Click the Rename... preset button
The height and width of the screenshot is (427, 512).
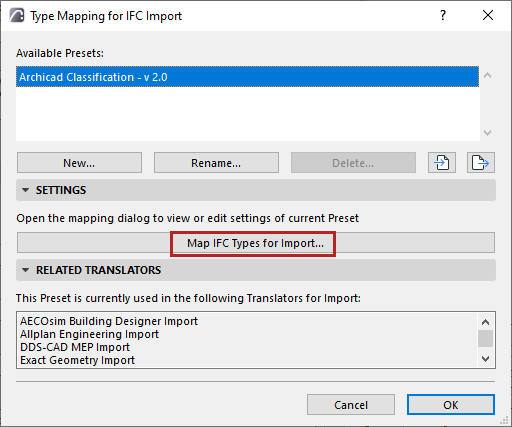tap(216, 163)
